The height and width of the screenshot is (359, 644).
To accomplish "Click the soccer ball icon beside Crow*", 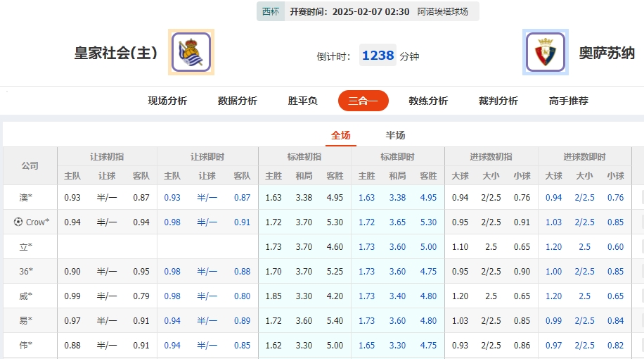I will click(18, 222).
